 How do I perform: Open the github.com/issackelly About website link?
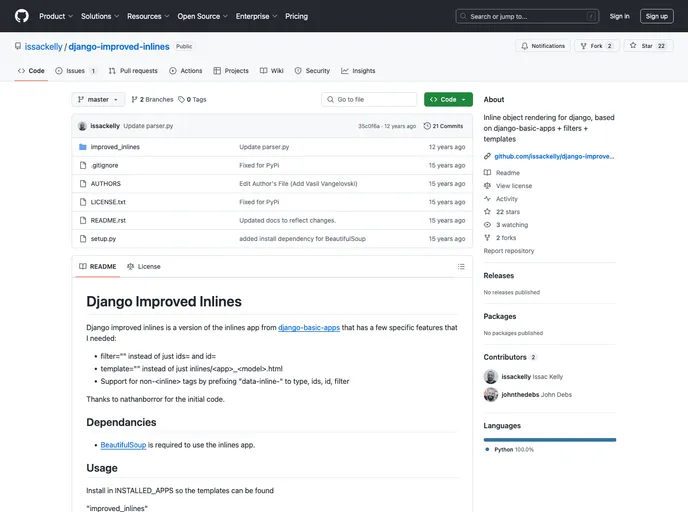tap(554, 156)
